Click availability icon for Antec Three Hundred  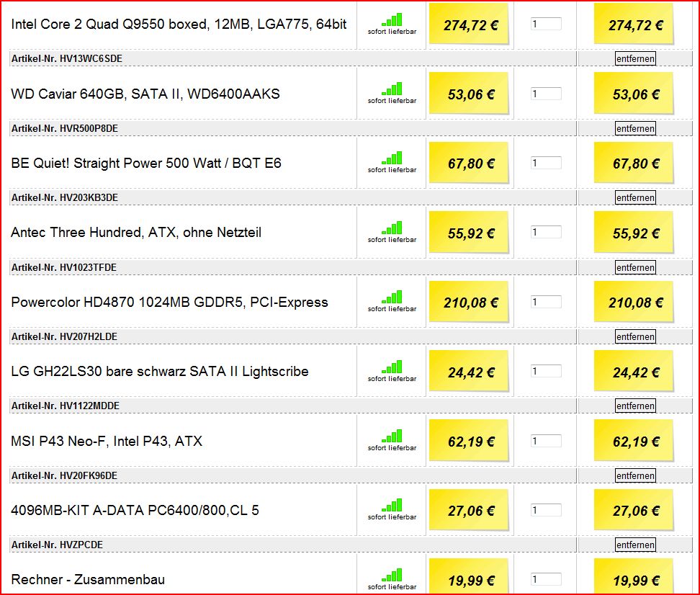click(x=392, y=228)
